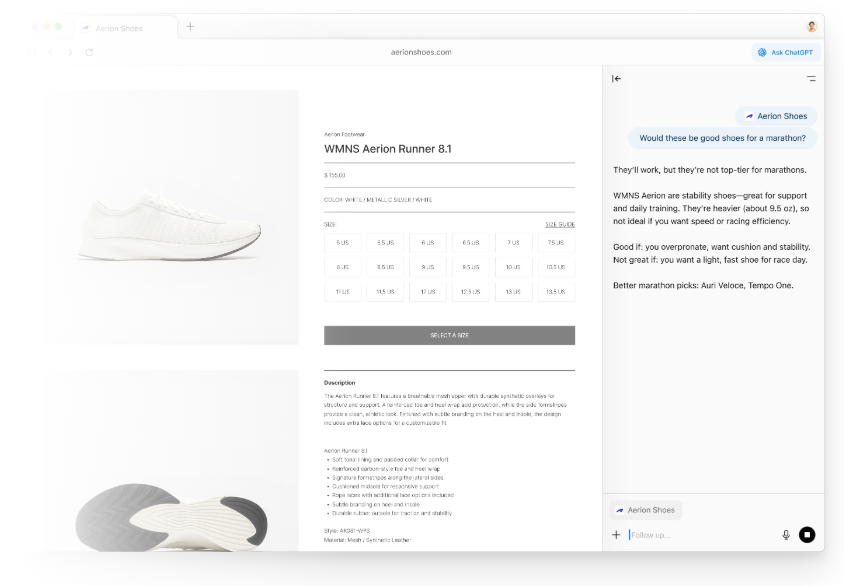Open the chat panel options menu icon
This screenshot has width=844, height=586.
811,79
